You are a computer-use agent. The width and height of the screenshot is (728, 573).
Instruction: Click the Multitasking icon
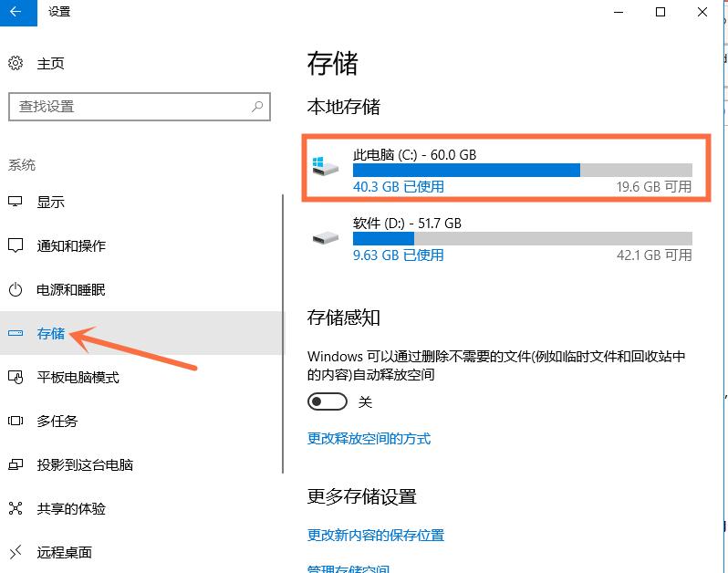pos(16,421)
